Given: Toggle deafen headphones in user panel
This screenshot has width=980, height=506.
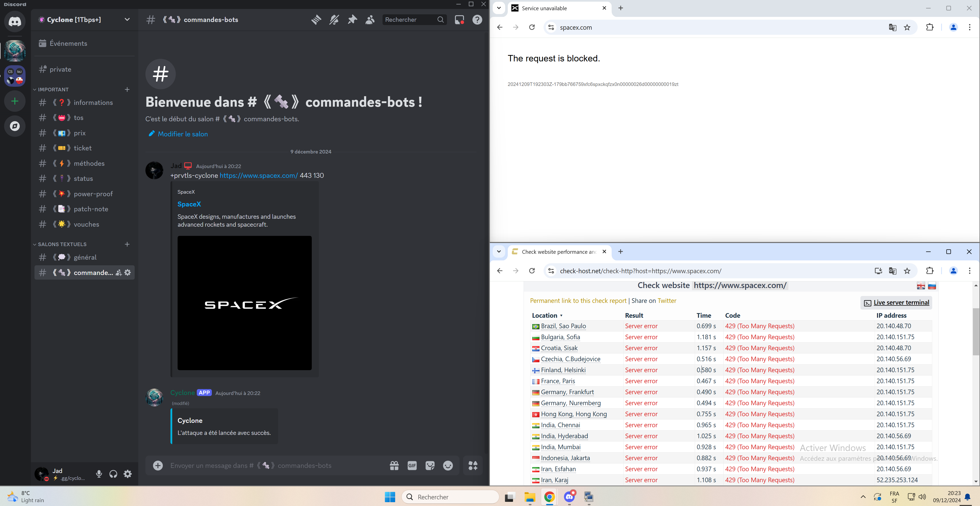Looking at the screenshot, I should pyautogui.click(x=113, y=474).
